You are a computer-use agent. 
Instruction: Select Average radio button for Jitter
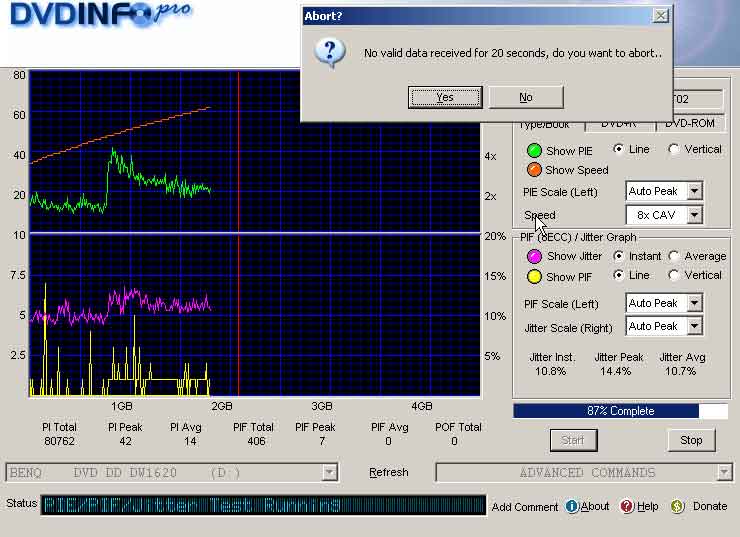pos(674,257)
